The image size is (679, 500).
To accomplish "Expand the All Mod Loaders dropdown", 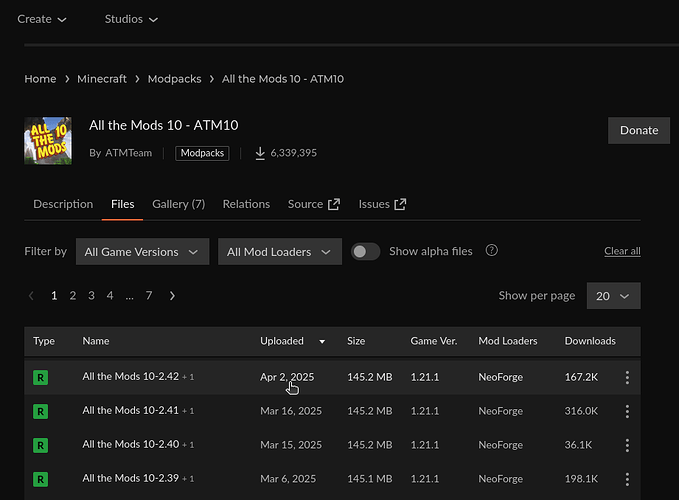I will (x=280, y=252).
